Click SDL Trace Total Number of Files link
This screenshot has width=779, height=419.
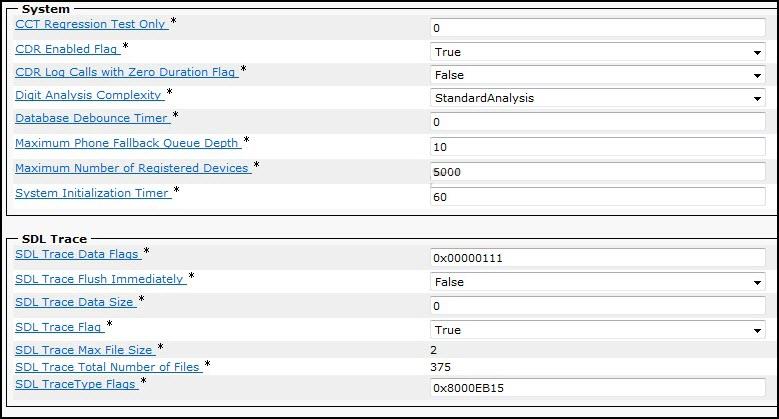pos(108,367)
